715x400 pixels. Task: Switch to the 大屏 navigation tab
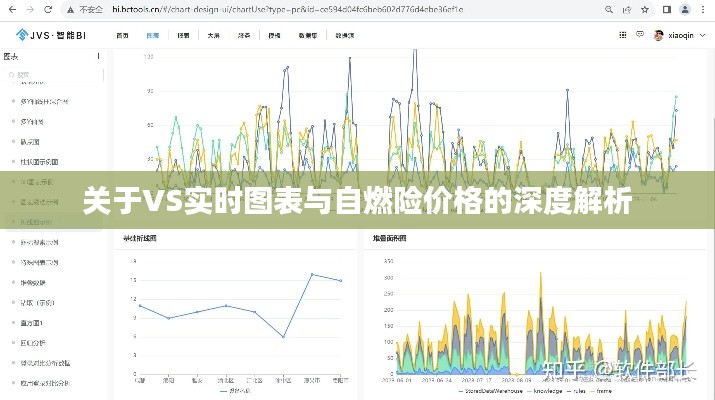tap(213, 36)
